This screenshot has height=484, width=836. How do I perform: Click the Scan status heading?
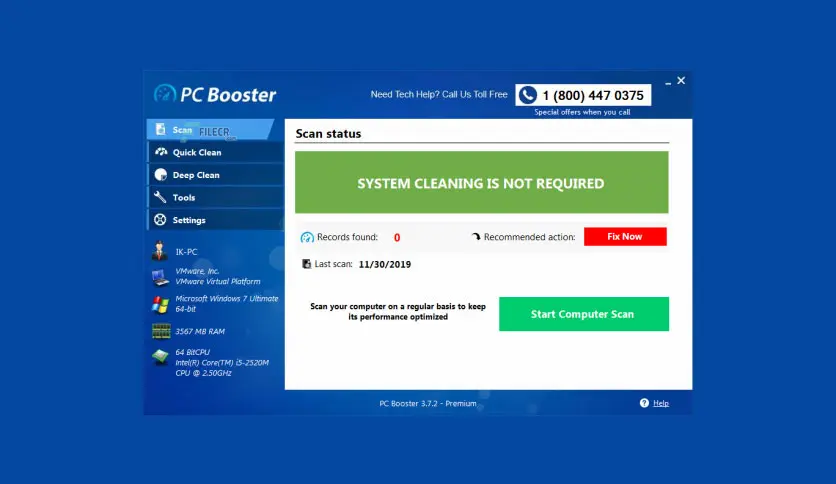(x=328, y=134)
